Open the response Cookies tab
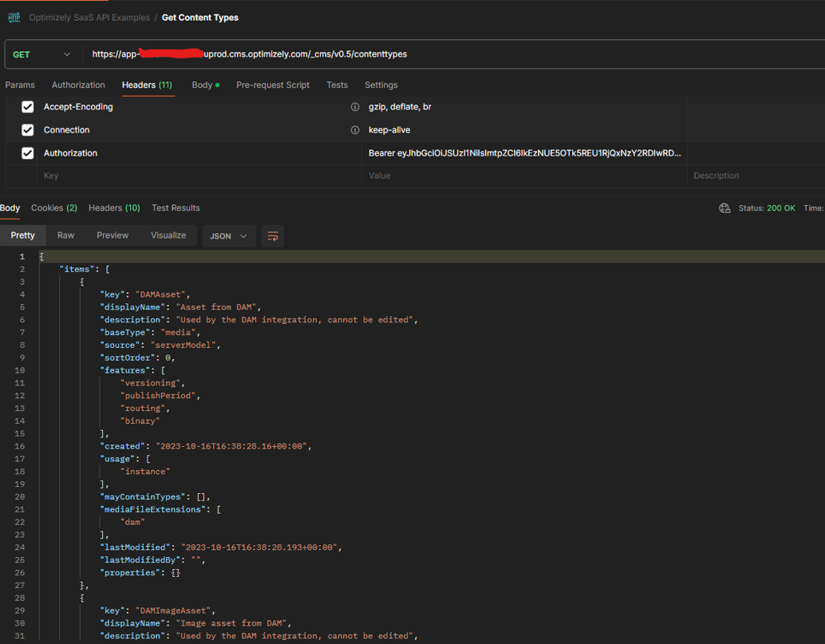Screen dimensions: 825x644 [53, 207]
